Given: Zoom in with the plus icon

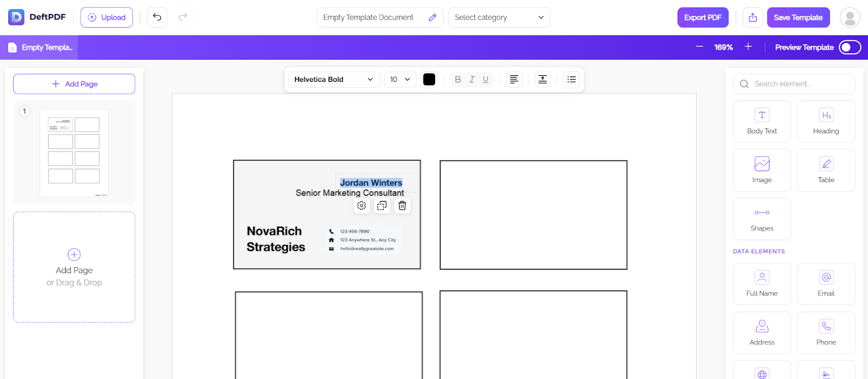Looking at the screenshot, I should tap(748, 47).
